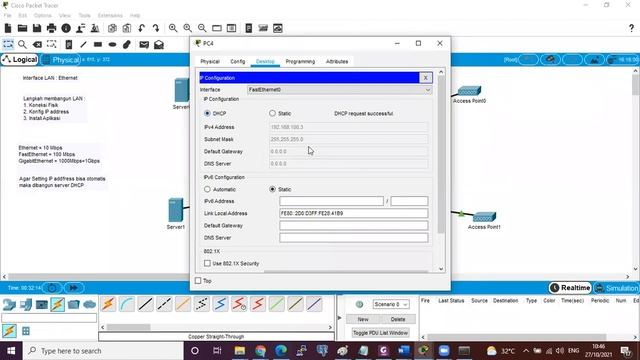Click the help question mark icon
This screenshot has width=640, height=360.
(631, 28)
